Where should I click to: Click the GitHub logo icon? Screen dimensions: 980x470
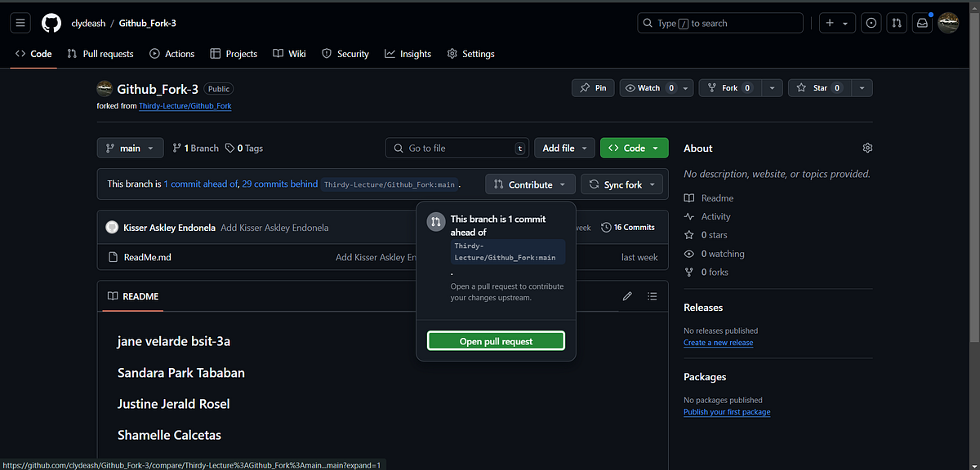(51, 23)
